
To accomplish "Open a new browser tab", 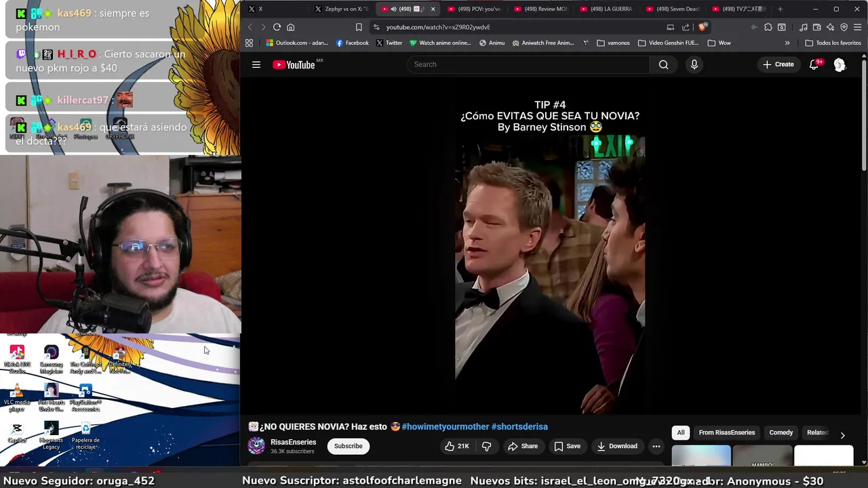I will 780,9.
